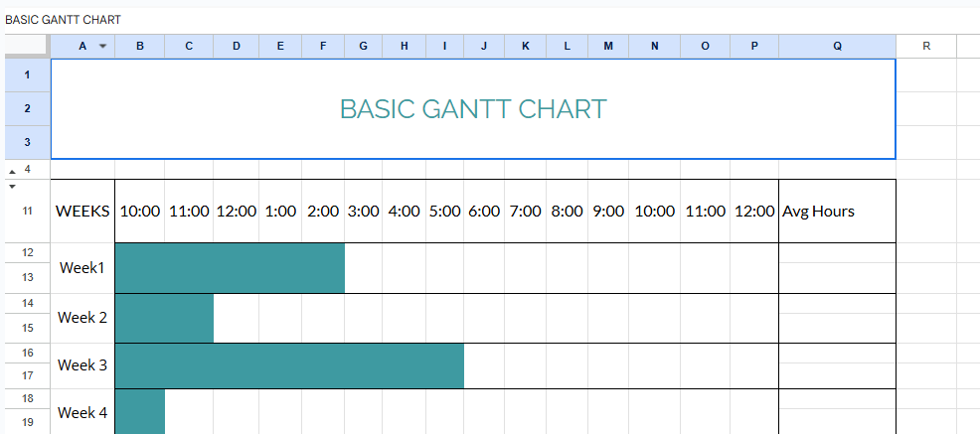Open the column A dropdown arrow

(102, 46)
